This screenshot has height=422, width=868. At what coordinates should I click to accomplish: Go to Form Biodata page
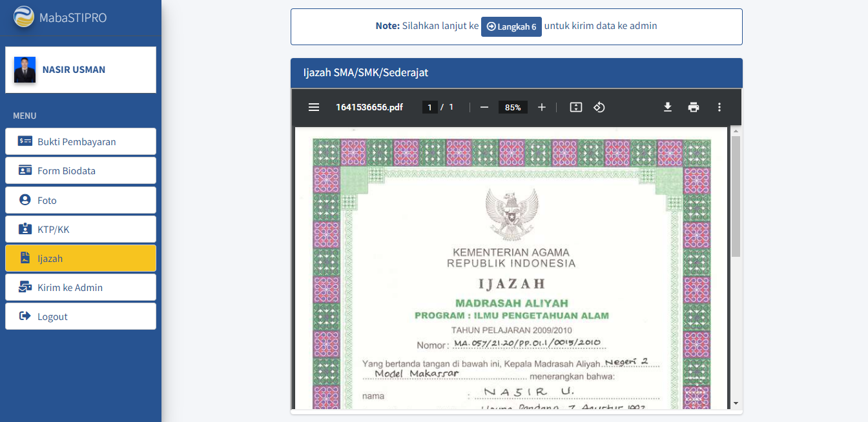81,170
